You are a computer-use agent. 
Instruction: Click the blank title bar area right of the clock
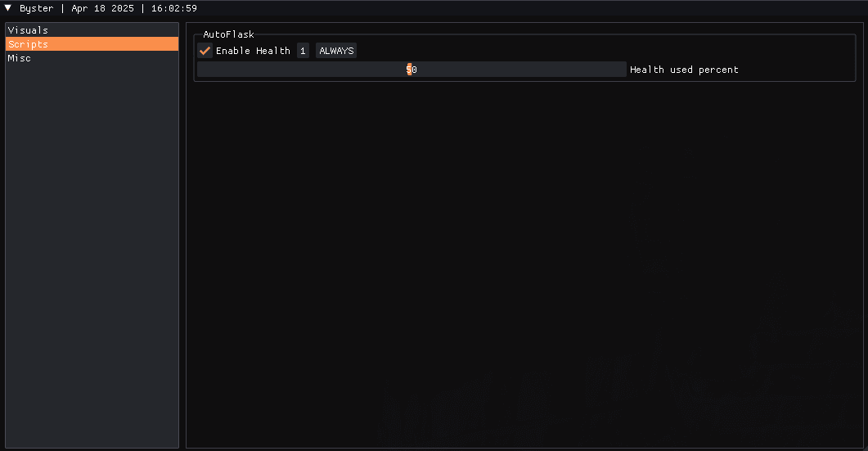(x=532, y=8)
